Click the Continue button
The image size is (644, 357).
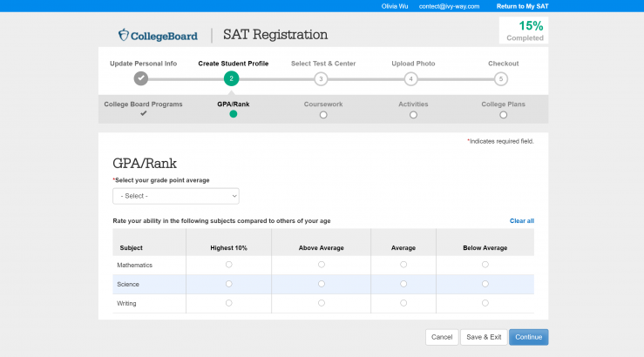click(528, 337)
